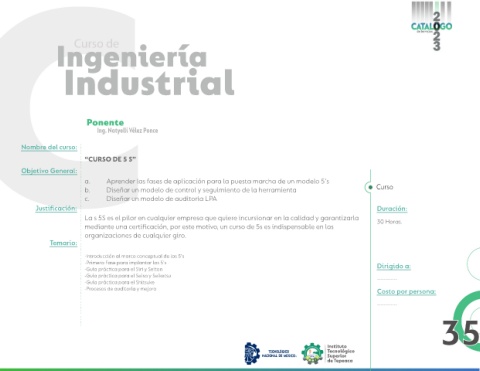Click the speaker name under Ponente
Viewport: 480px width, 371px height.
127,131
